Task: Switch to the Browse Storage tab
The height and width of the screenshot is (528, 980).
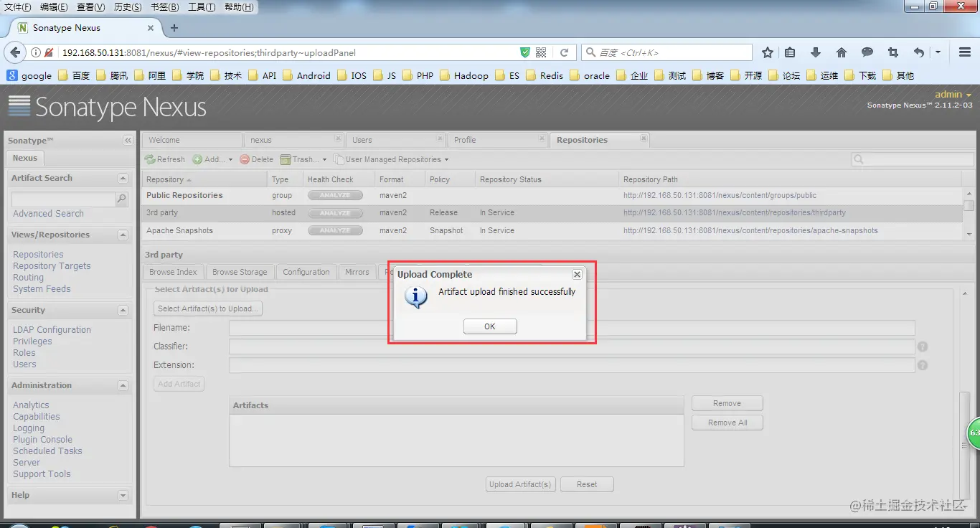Action: (240, 272)
